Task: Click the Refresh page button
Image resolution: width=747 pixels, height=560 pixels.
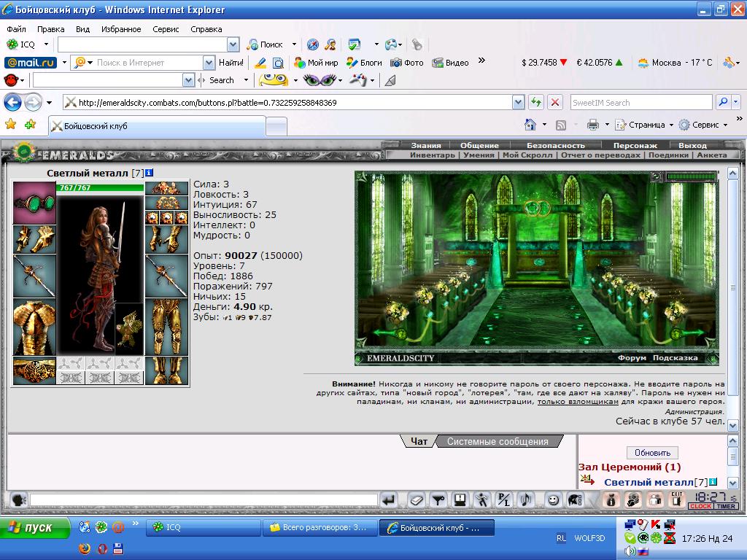Action: [x=536, y=102]
